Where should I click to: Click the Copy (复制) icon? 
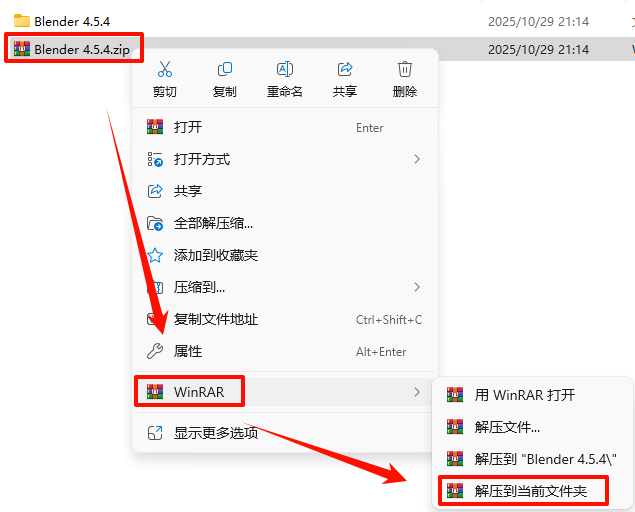click(x=225, y=69)
